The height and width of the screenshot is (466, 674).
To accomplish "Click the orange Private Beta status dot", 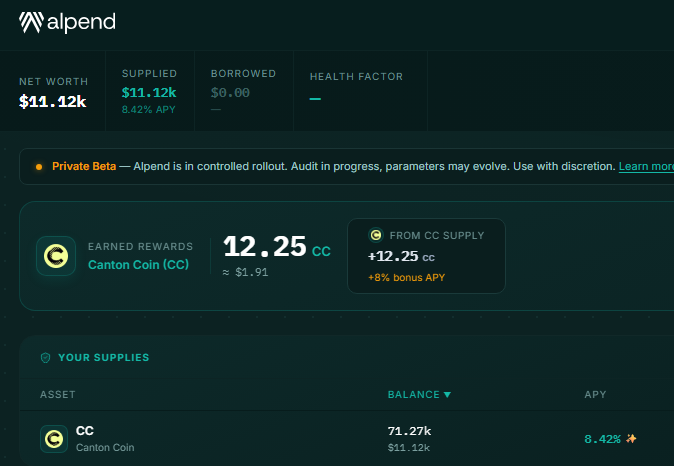I will (x=39, y=167).
